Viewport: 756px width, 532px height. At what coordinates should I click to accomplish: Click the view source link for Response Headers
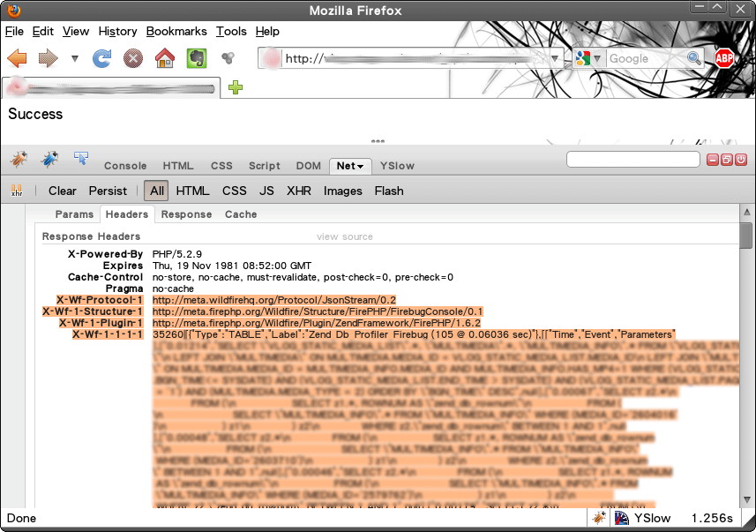coord(345,236)
